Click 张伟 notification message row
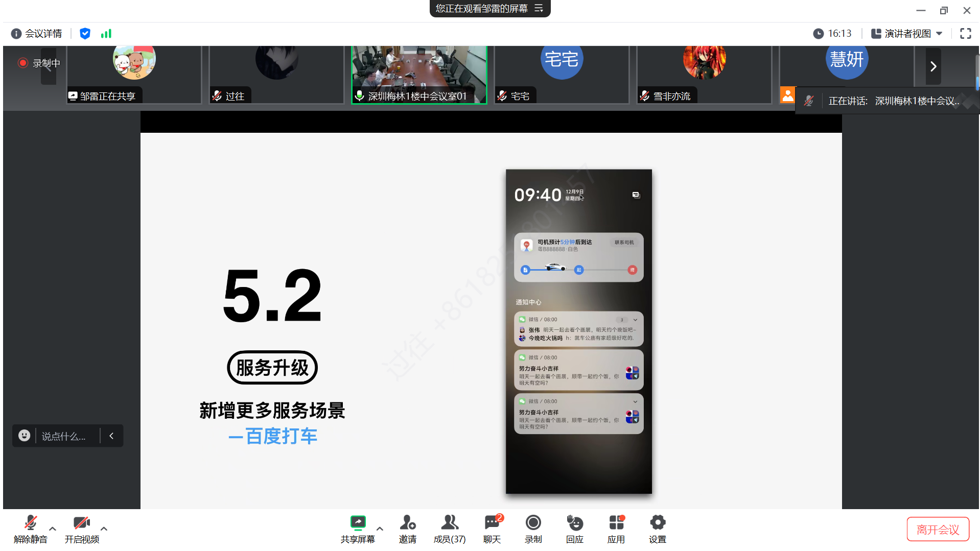The image size is (980, 551). point(577,330)
